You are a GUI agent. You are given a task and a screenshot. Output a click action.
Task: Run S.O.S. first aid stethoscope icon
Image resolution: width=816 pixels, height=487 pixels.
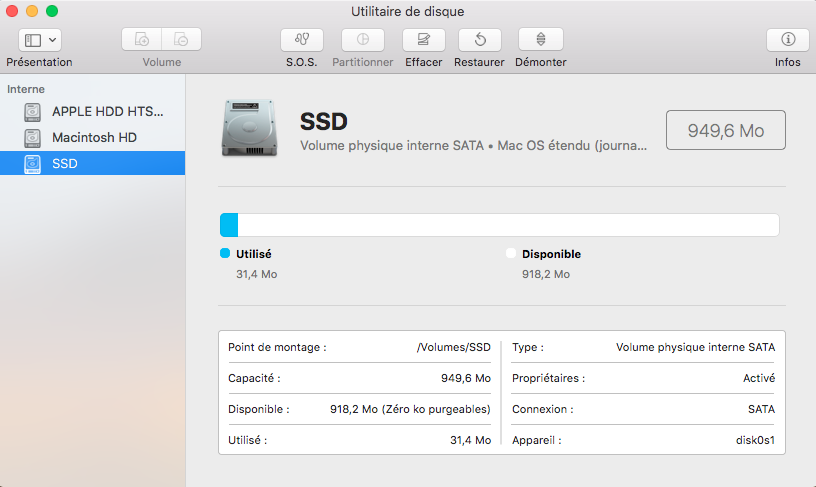[302, 40]
